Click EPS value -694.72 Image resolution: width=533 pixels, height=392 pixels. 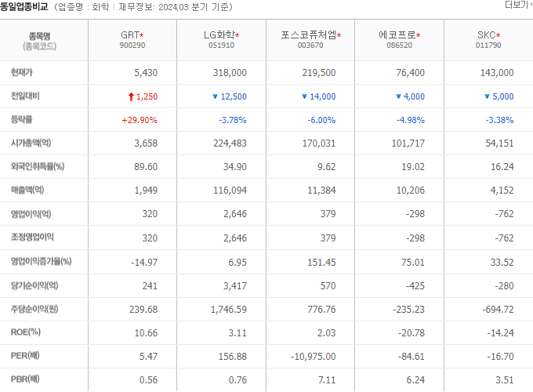[498, 310]
